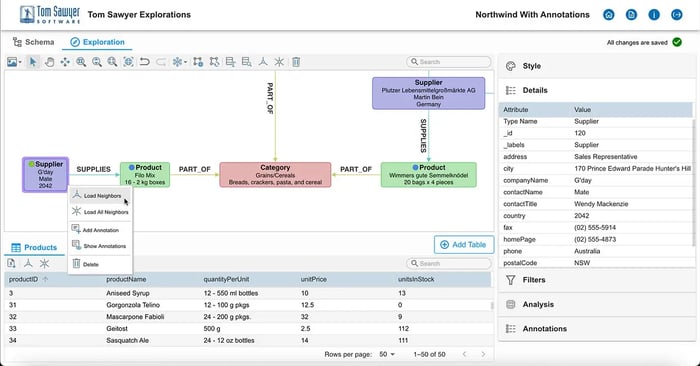The height and width of the screenshot is (366, 700).
Task: Select the Category Grains/Cereals node
Action: pos(275,175)
